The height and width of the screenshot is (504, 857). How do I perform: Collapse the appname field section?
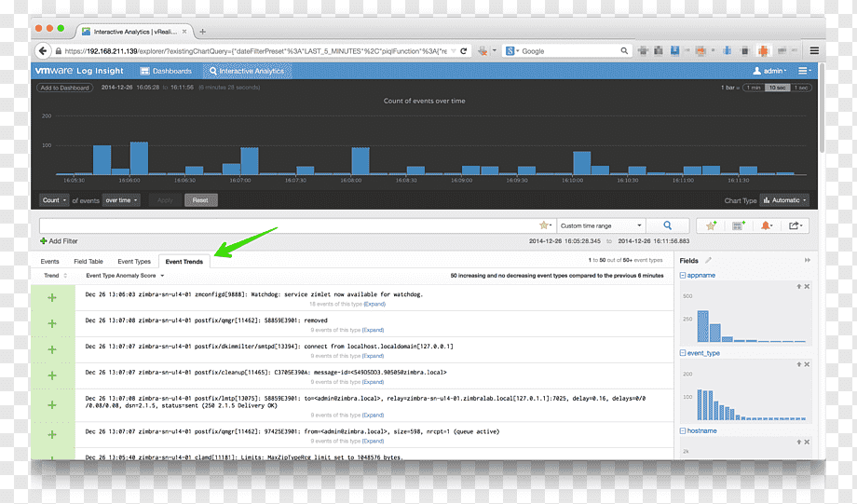[x=683, y=276]
